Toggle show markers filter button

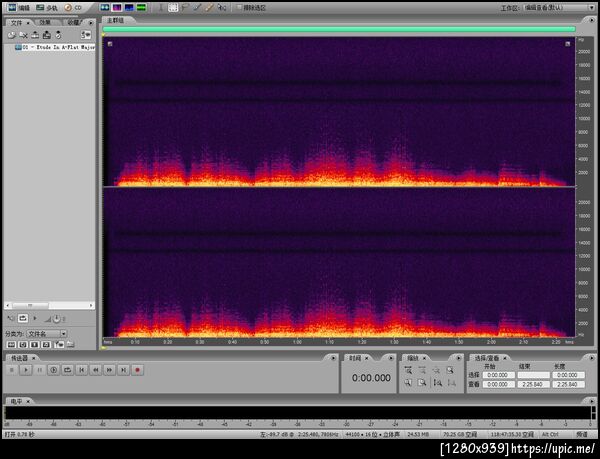click(x=59, y=345)
